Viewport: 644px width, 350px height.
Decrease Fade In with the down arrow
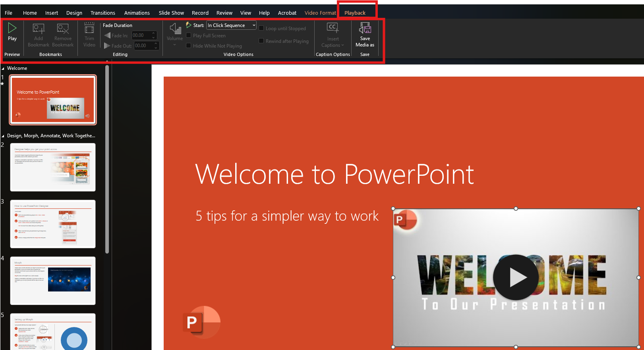[154, 38]
